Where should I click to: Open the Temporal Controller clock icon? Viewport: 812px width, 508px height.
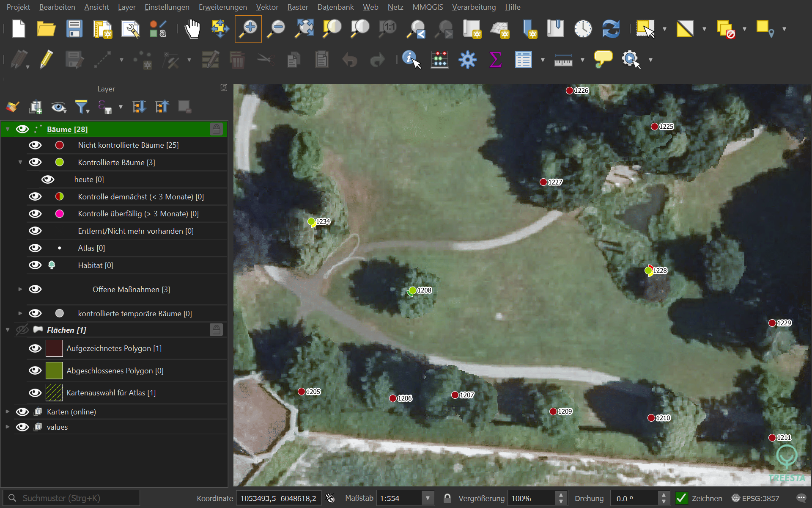click(x=583, y=29)
